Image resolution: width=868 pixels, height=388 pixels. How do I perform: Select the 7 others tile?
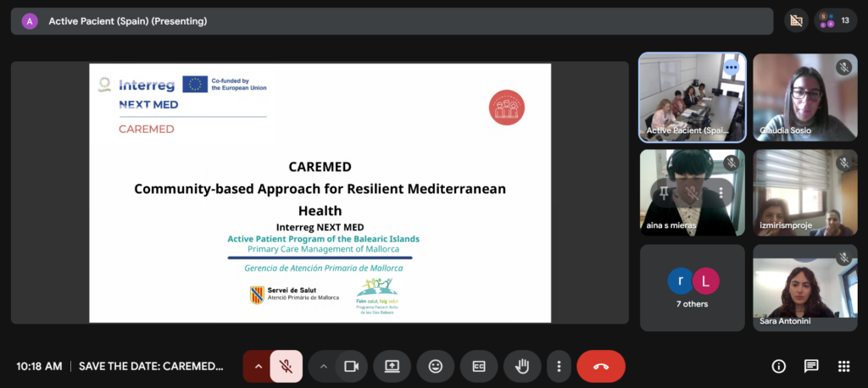pos(692,288)
